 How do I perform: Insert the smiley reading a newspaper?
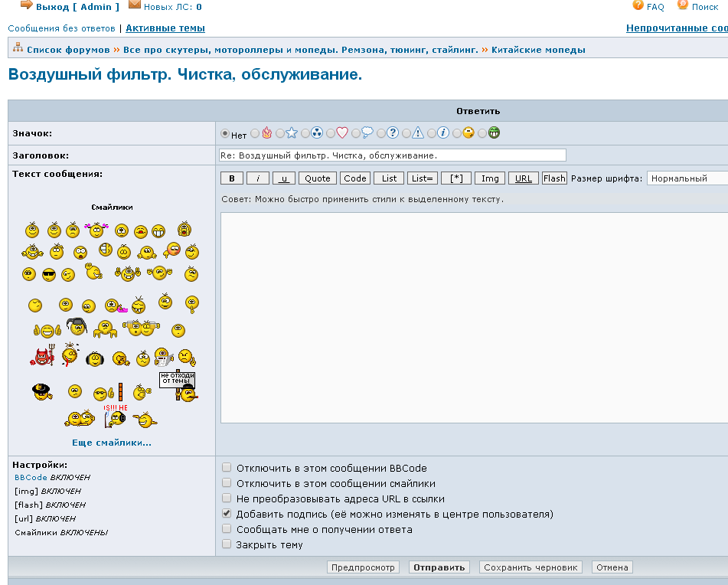pos(163,357)
